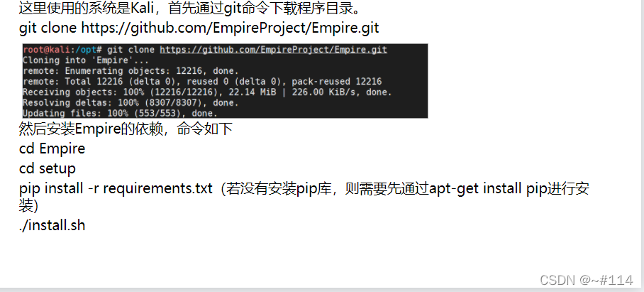Click the "remote: Enumerating objects" output line

pyautogui.click(x=131, y=71)
